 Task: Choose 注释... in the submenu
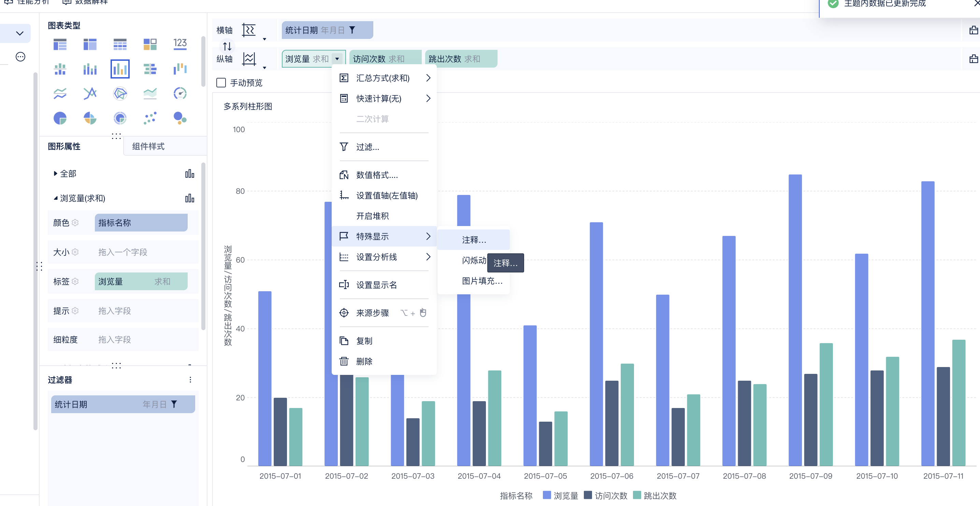pos(474,240)
